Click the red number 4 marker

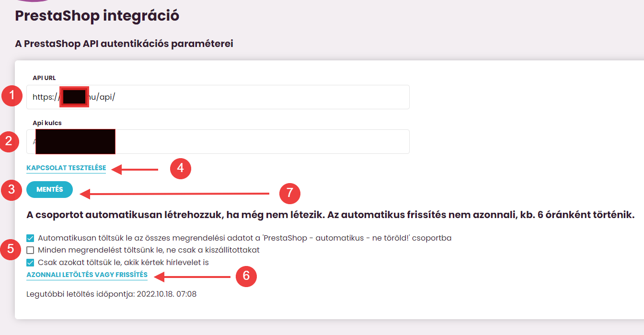click(181, 168)
